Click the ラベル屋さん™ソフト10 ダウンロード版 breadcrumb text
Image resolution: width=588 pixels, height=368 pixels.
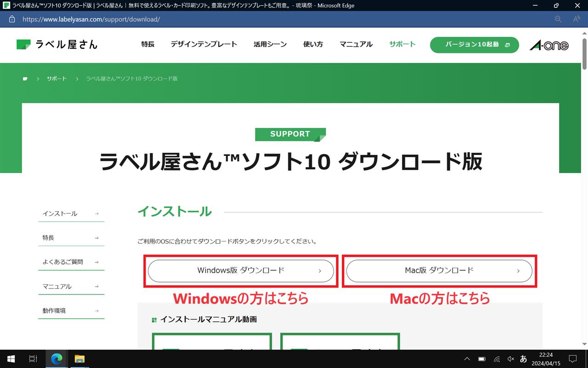coord(132,79)
